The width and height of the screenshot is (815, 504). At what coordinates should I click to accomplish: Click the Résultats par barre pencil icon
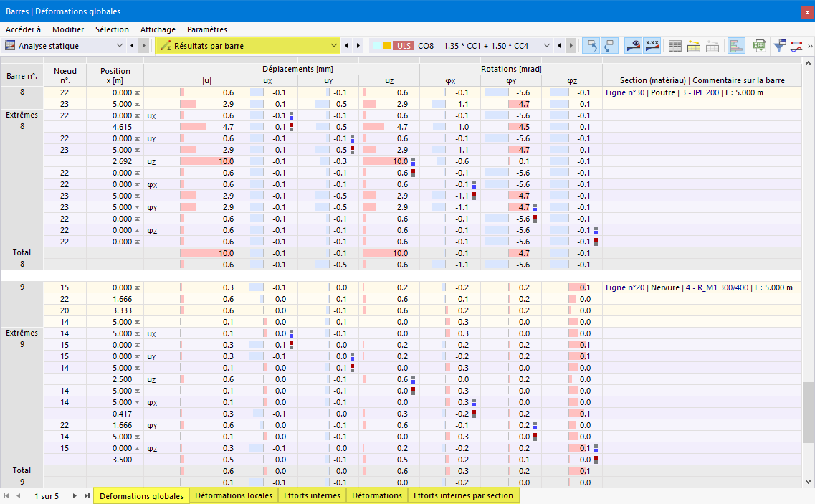[166, 46]
